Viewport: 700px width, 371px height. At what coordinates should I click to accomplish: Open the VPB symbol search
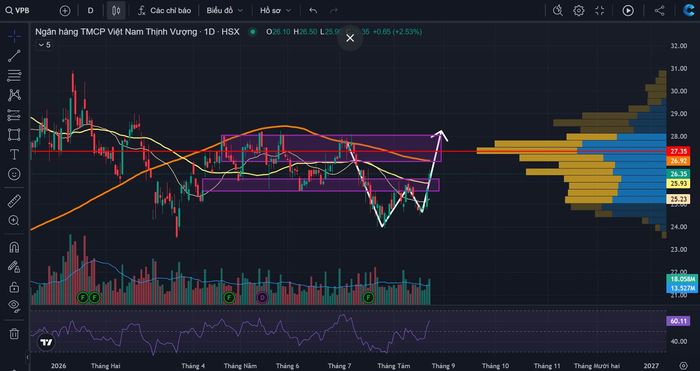click(x=18, y=10)
